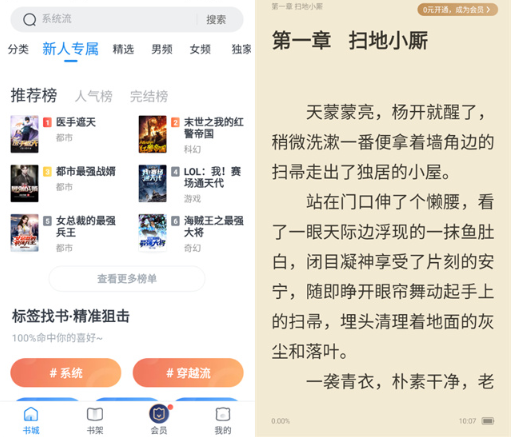
Task: Tap the search magnifier icon
Action: (29, 19)
